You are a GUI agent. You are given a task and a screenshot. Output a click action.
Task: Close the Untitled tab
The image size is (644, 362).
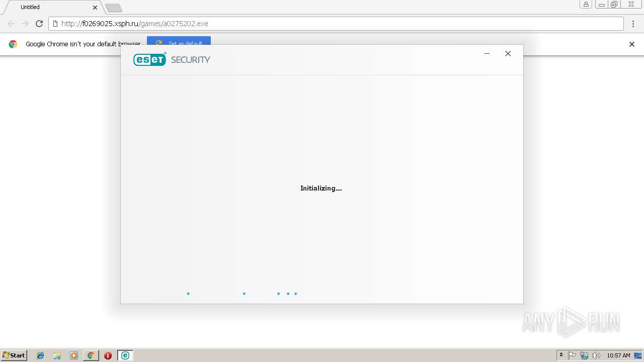(x=95, y=8)
